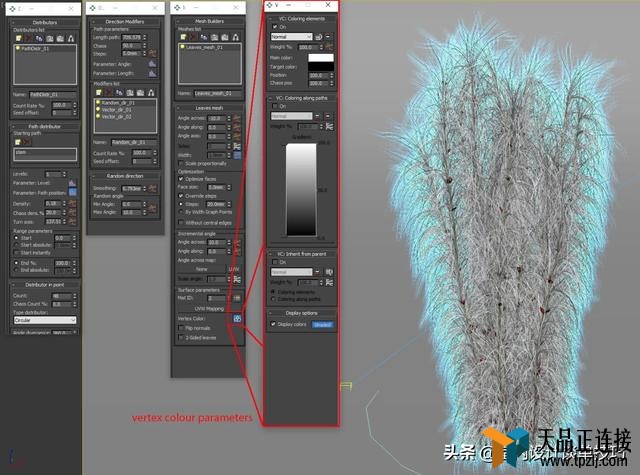Click the create new mesh icon in Meshes list

tap(183, 37)
